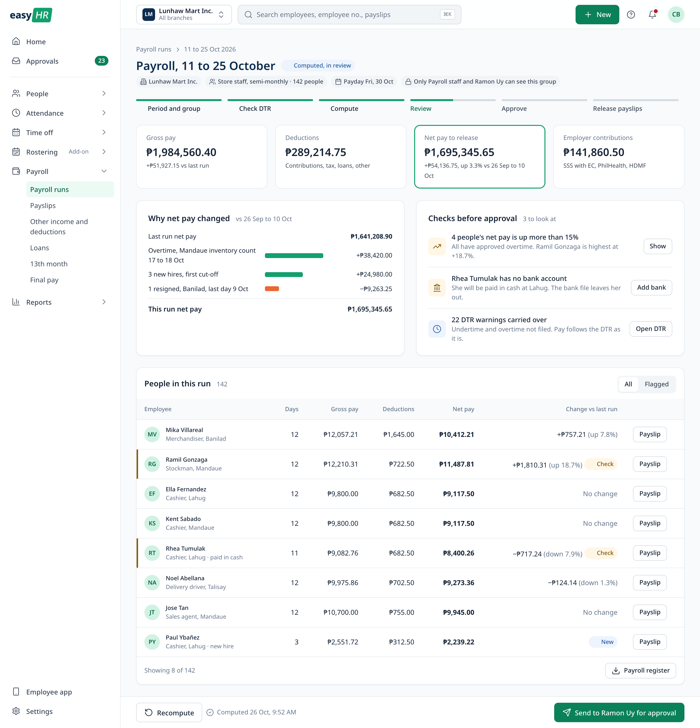Expand the Rostering add-on section
The width and height of the screenshot is (700, 728).
(x=60, y=152)
